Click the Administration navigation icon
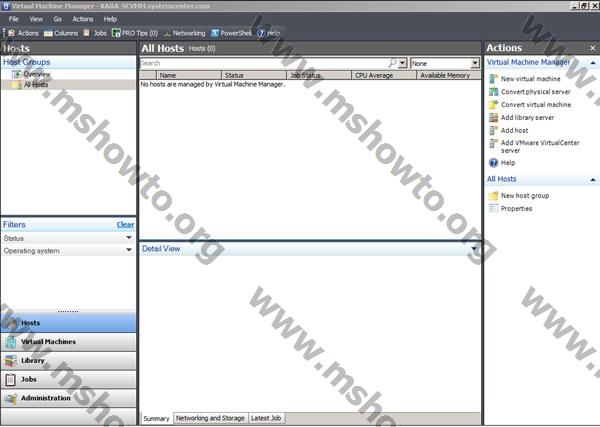This screenshot has width=600, height=427. [x=11, y=398]
